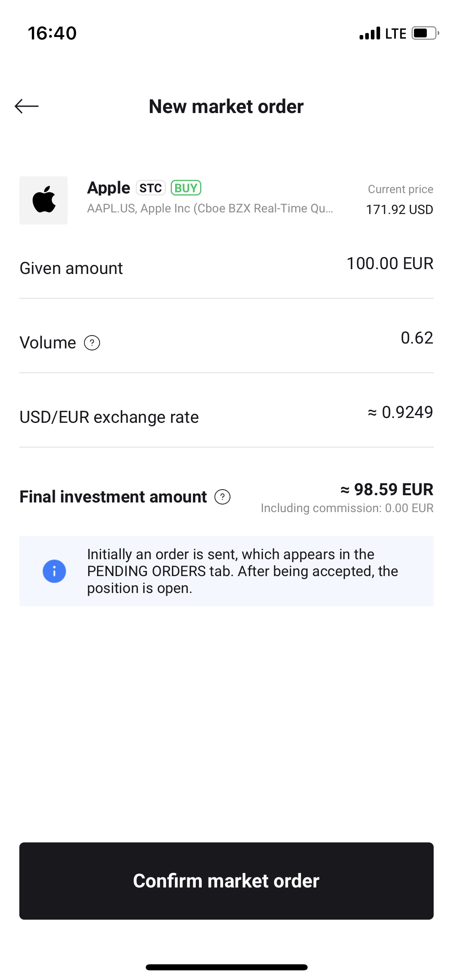Tap the STC badge next to Apple
Image resolution: width=453 pixels, height=980 pixels.
pyautogui.click(x=151, y=188)
